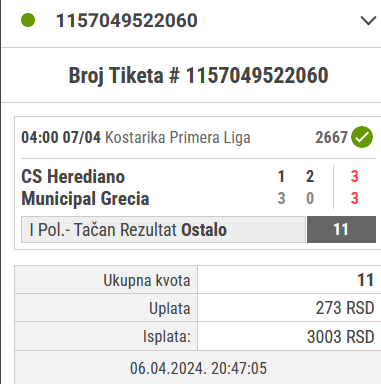Click the green checkmark next to 2667
The image size is (381, 384).
point(362,137)
